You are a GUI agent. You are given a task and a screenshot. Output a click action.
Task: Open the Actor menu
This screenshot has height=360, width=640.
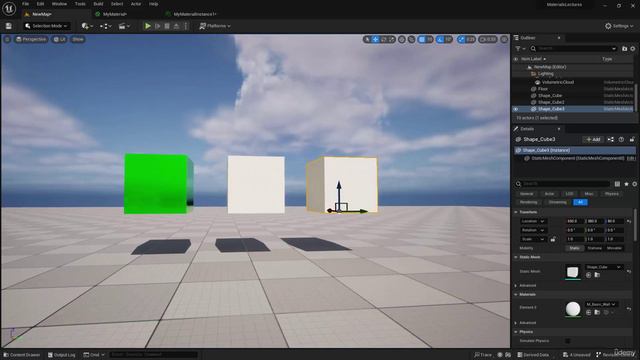(136, 4)
